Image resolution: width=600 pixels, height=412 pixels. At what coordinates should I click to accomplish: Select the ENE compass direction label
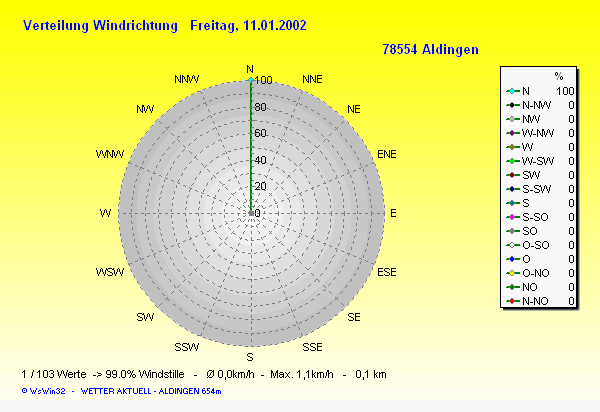click(x=387, y=154)
